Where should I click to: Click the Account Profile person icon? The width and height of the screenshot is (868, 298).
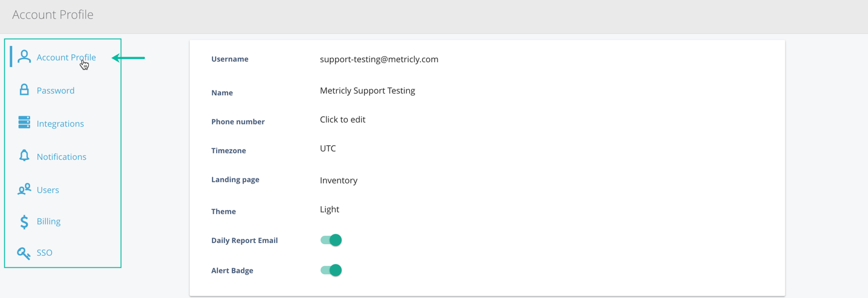pyautogui.click(x=24, y=57)
